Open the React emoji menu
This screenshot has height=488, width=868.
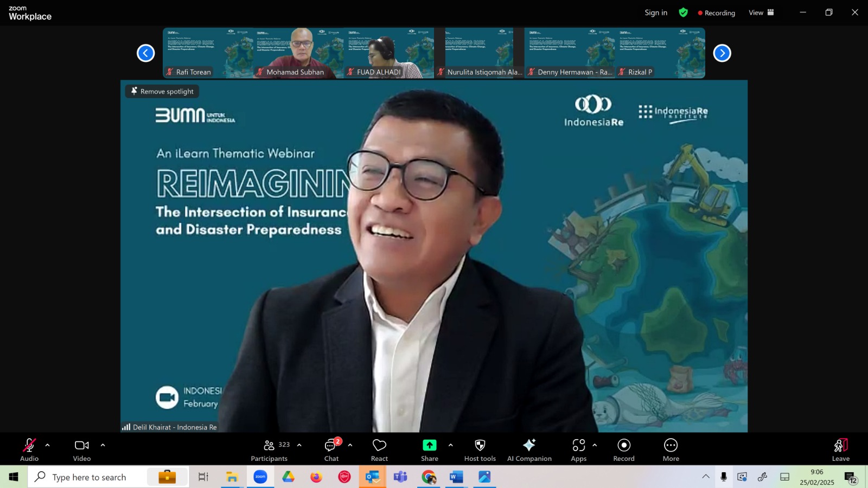(379, 450)
